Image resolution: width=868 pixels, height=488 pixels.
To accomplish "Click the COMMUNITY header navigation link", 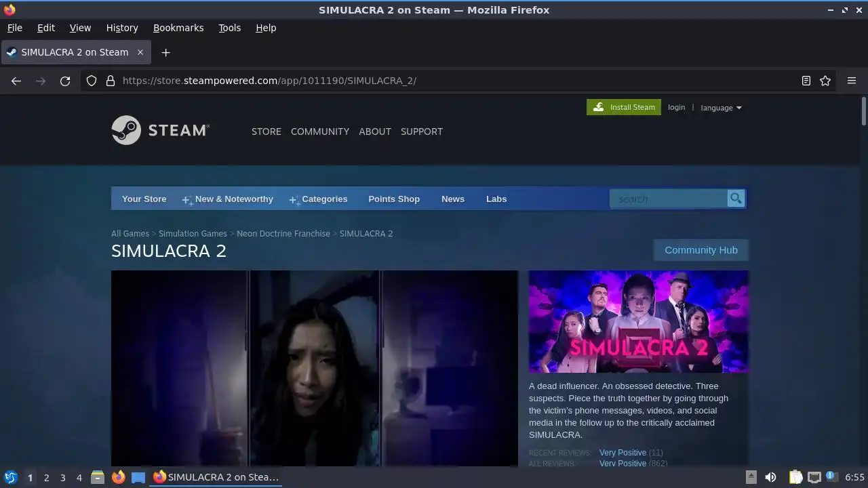I will 320,131.
